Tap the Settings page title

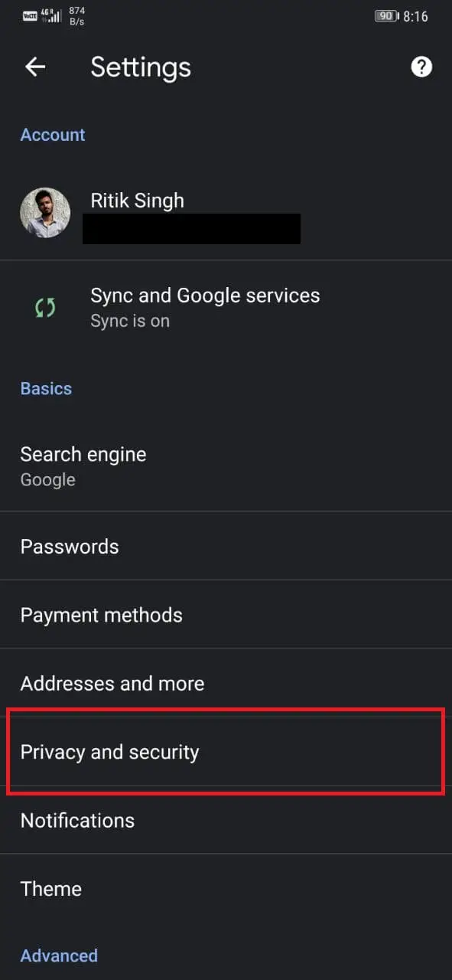(141, 67)
